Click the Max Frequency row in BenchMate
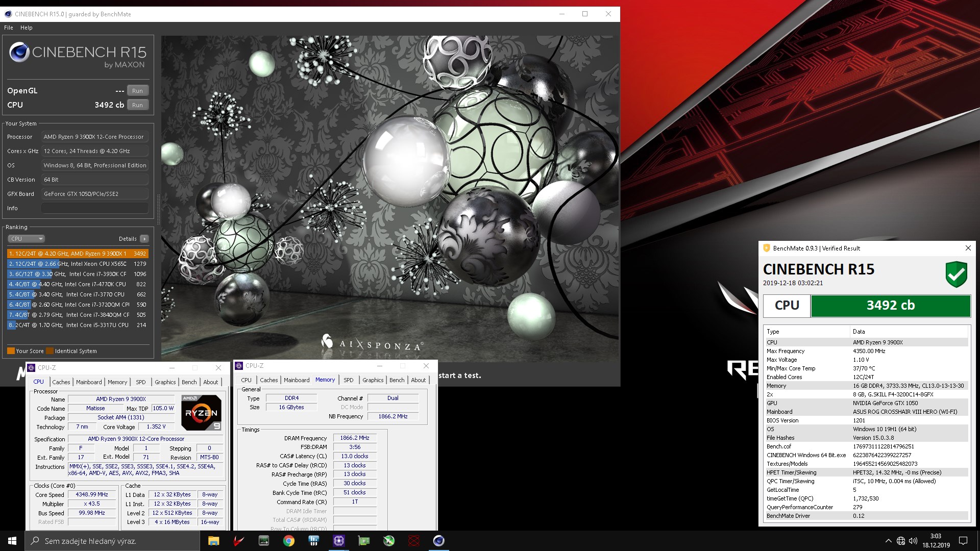The width and height of the screenshot is (980, 551). click(x=866, y=351)
